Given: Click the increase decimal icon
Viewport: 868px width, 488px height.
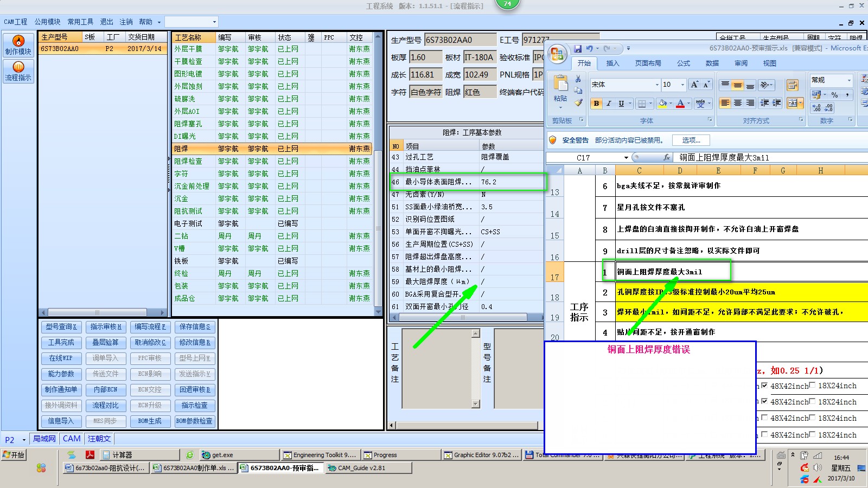Looking at the screenshot, I should click(x=816, y=108).
